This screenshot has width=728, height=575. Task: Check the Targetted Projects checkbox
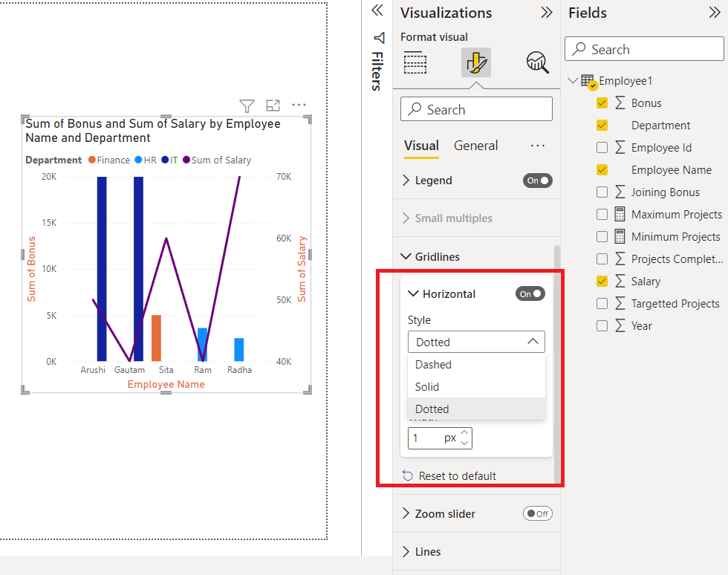[x=602, y=303]
